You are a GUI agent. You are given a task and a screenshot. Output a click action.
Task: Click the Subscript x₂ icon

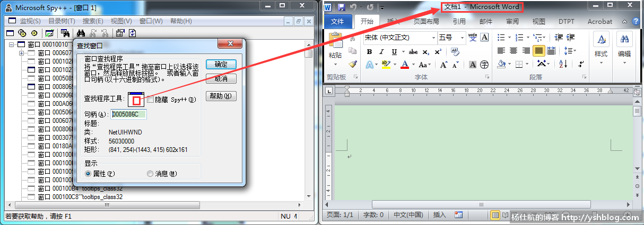click(427, 52)
